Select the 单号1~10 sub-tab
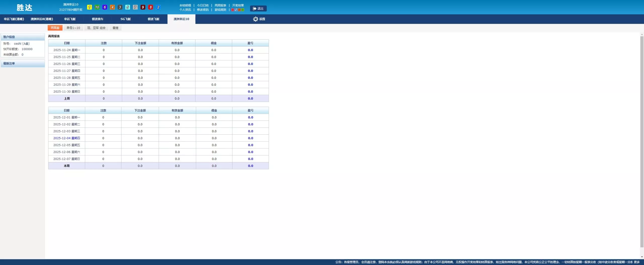644x265 pixels. click(73, 28)
